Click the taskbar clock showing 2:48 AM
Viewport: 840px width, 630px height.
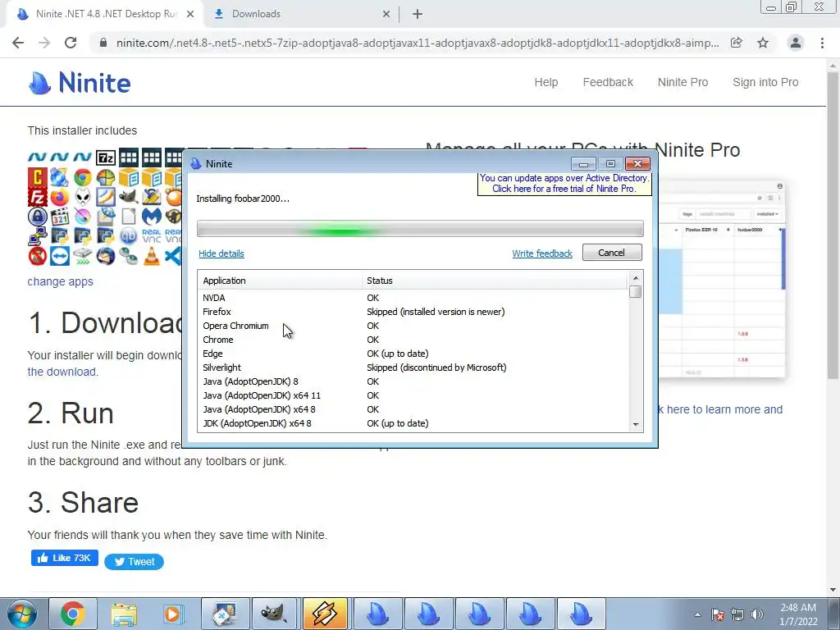tap(798, 614)
